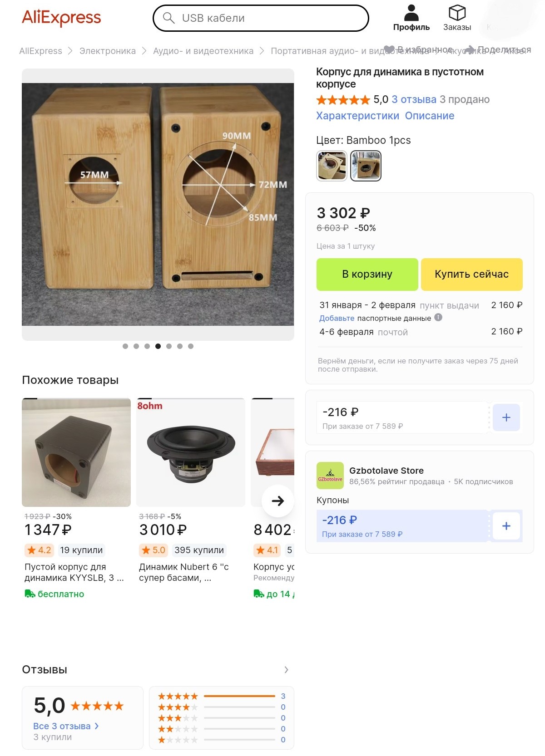Image resolution: width=545 pixels, height=756 pixels.
Task: Switch to Описание tab
Action: 430,116
